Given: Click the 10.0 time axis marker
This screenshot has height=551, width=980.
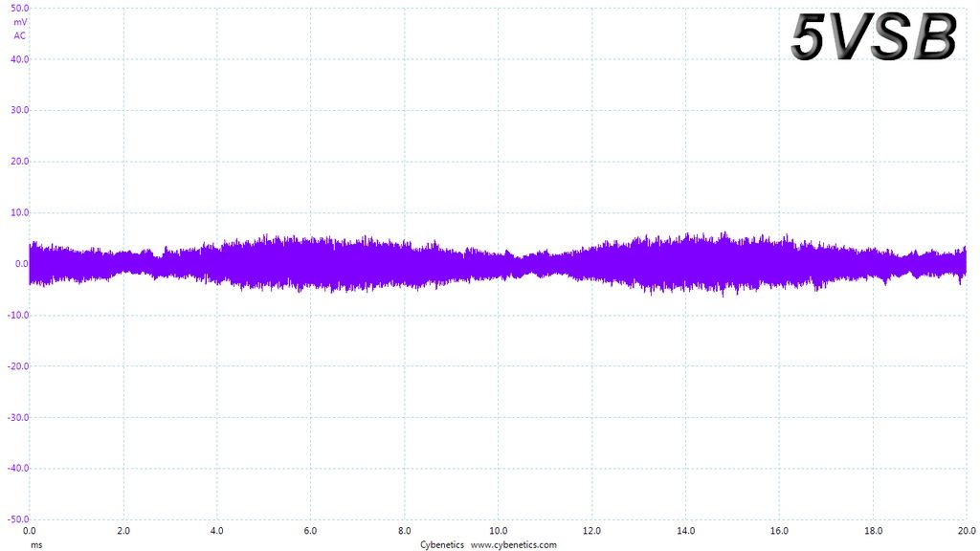Looking at the screenshot, I should (x=498, y=531).
